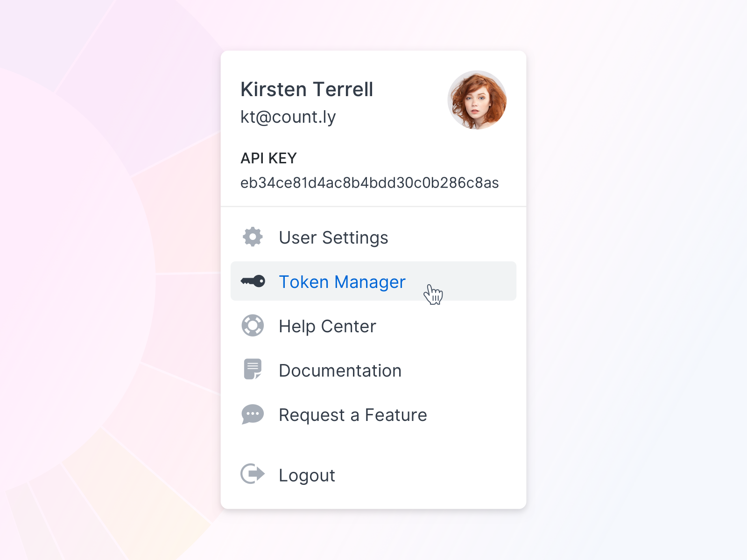Click Kirsten Terrell's profile avatar
Screen dimensions: 747x560
tap(477, 100)
